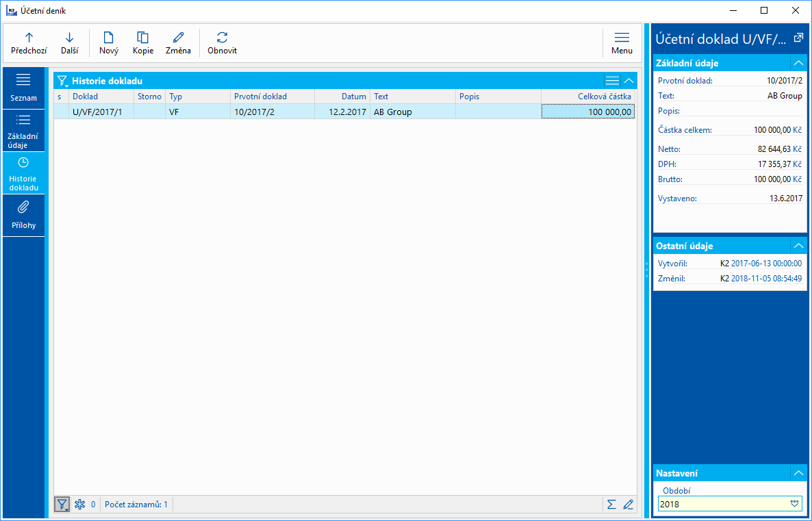Viewport: 812px width, 521px height.
Task: Click the DPH value 17 355,37 Kč
Action: pyautogui.click(x=779, y=164)
